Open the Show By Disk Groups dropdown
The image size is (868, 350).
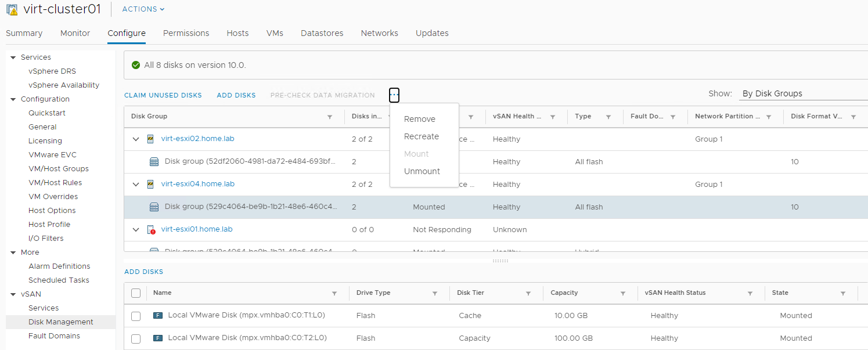803,93
